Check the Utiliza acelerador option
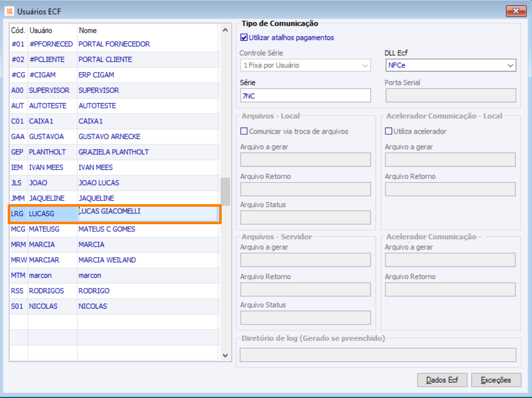 pos(389,132)
